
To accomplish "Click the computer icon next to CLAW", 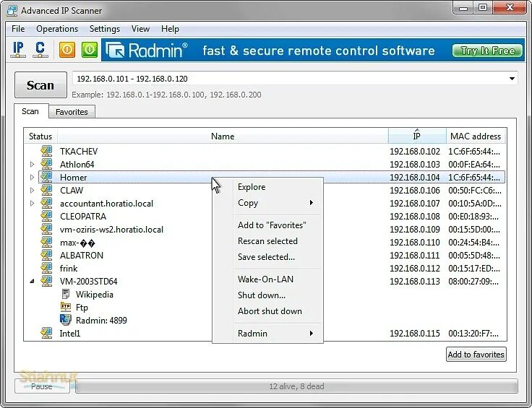I will click(x=46, y=190).
